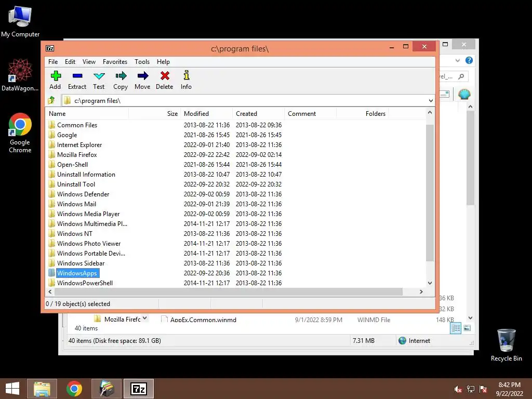Open the Google Chrome desktop shortcut
The image size is (532, 399).
(x=20, y=132)
